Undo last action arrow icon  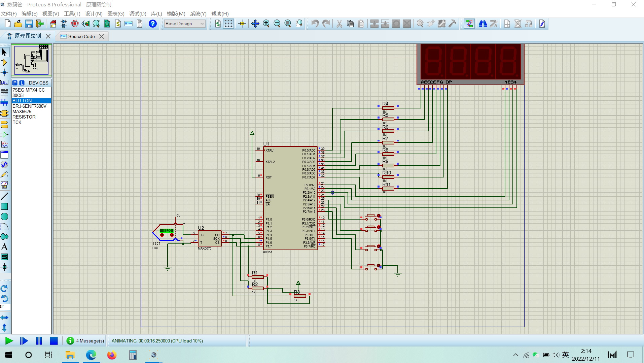(315, 24)
